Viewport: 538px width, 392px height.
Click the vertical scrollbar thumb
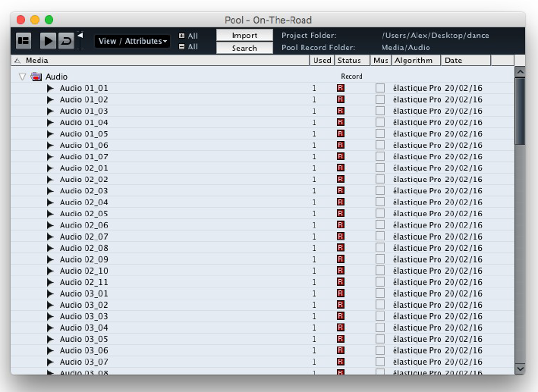[x=520, y=111]
